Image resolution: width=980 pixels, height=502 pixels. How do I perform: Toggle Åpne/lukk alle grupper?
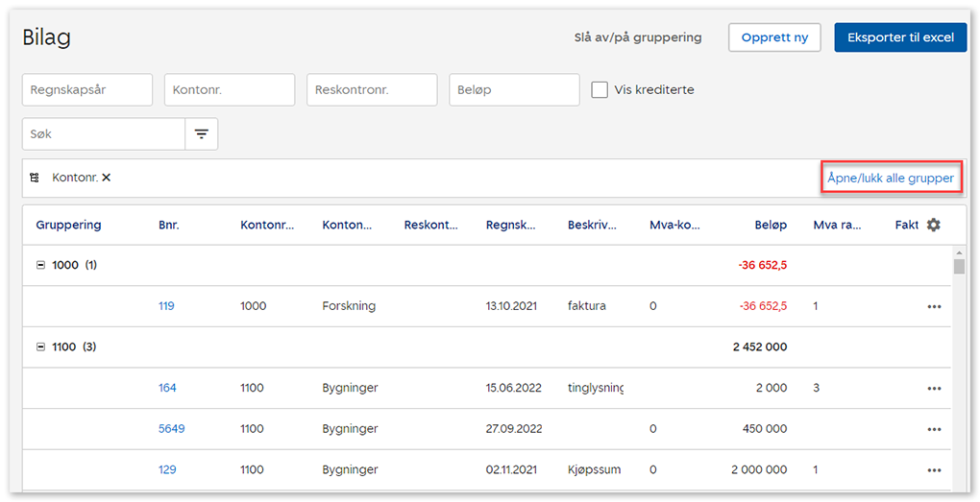pos(890,179)
